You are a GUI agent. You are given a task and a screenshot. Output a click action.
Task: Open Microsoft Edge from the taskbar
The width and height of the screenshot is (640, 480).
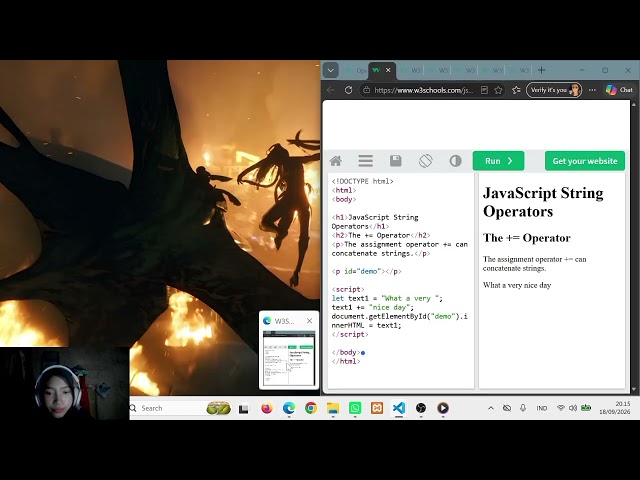tap(289, 408)
